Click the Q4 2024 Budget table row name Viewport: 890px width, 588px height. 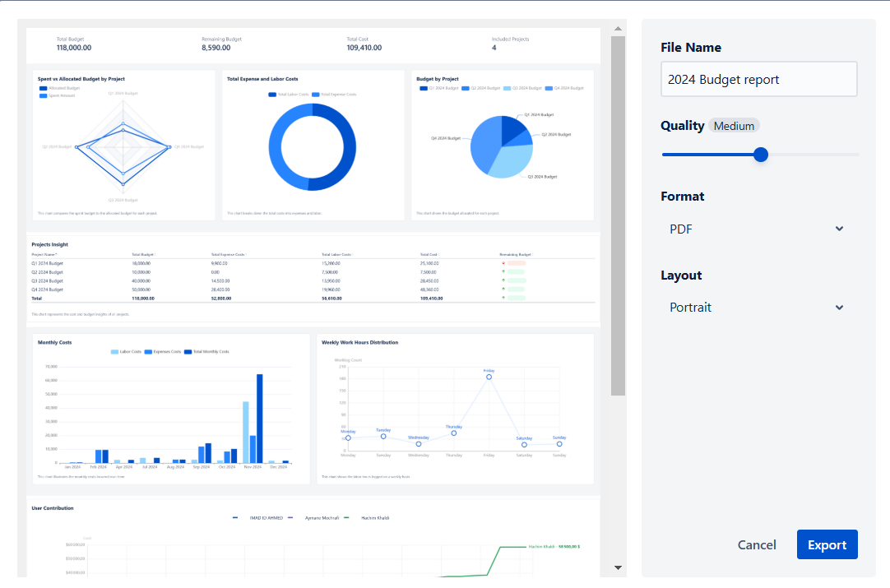[47, 289]
